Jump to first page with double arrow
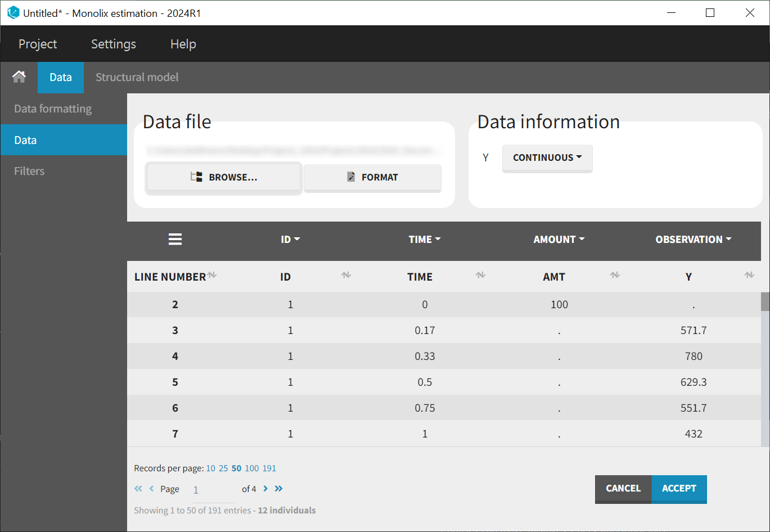Image resolution: width=770 pixels, height=532 pixels. pyautogui.click(x=138, y=489)
